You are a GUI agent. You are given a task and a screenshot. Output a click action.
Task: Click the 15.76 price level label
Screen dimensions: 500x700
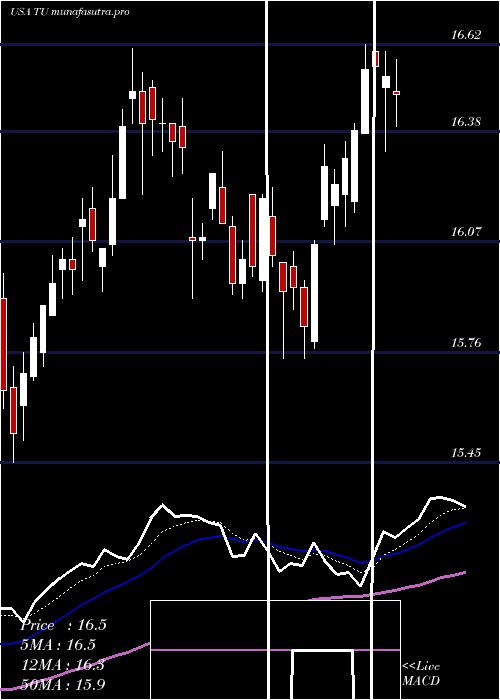466,343
